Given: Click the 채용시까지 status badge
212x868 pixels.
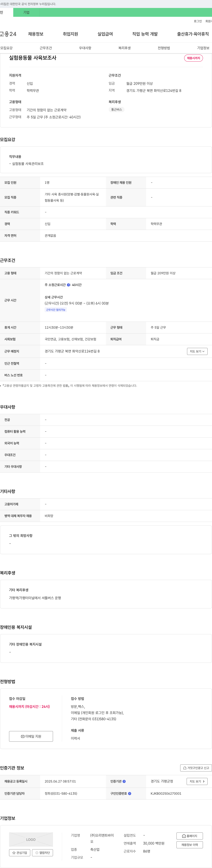Looking at the screenshot, I should click(x=193, y=58).
